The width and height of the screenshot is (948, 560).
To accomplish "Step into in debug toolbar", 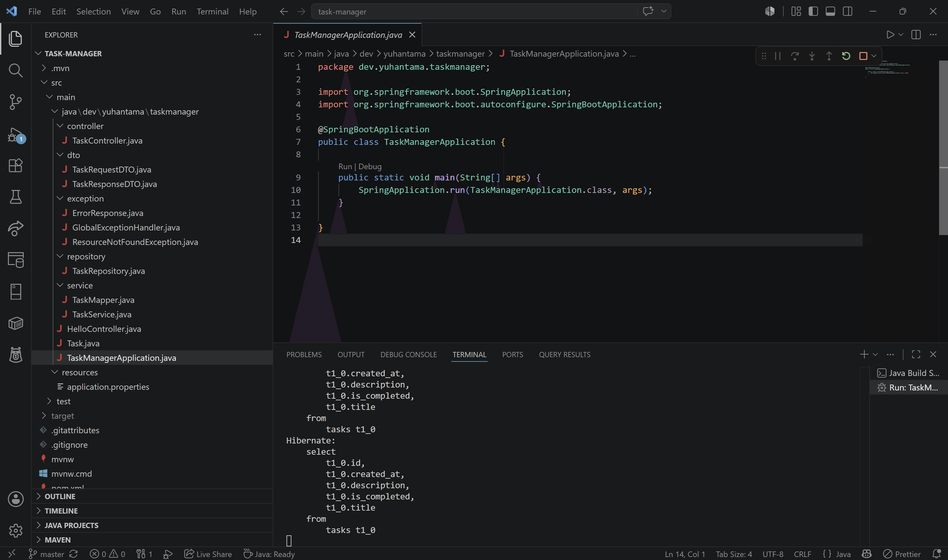I will coord(812,56).
